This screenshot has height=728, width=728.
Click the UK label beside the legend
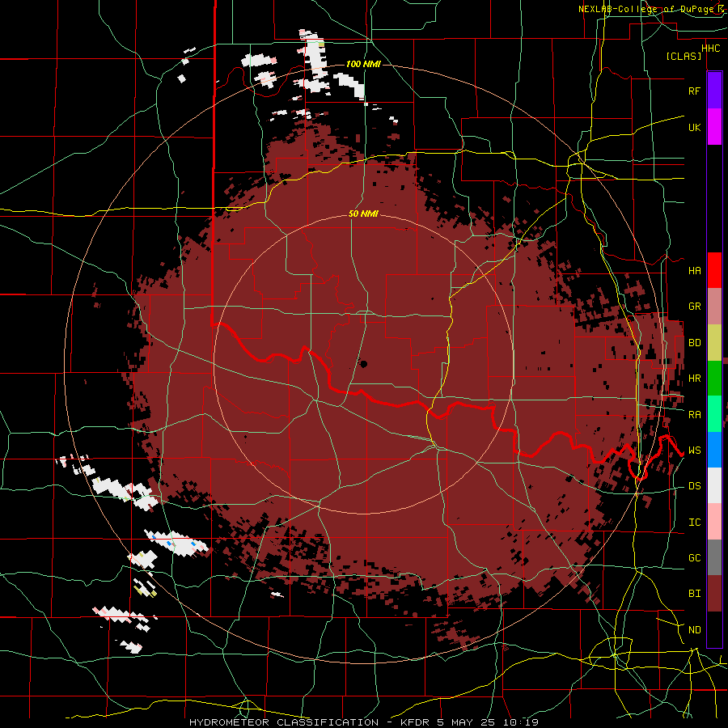694,127
